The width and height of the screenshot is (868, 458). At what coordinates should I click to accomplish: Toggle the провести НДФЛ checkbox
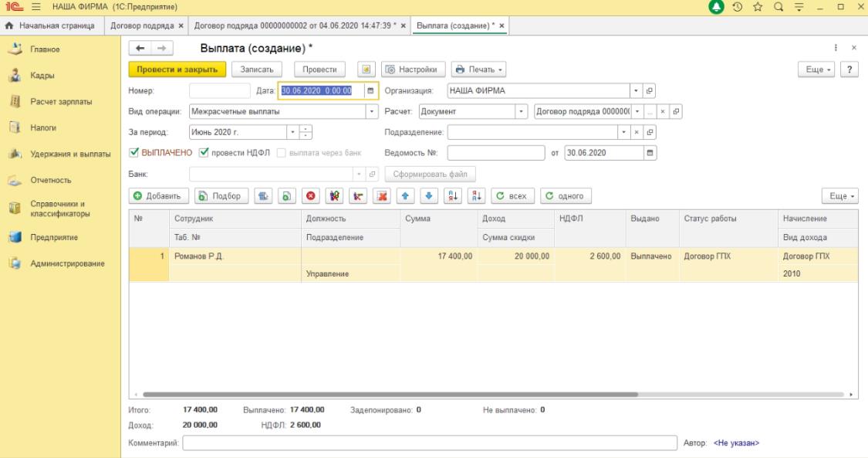point(204,152)
